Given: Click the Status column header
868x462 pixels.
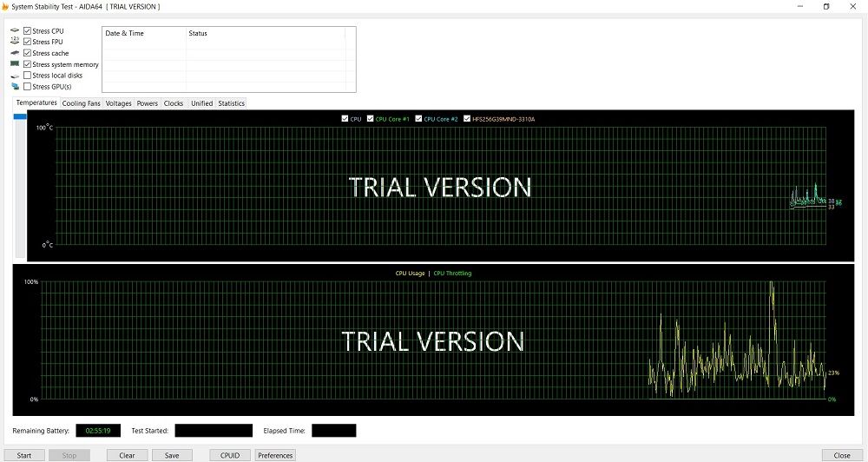Looking at the screenshot, I should pyautogui.click(x=266, y=33).
